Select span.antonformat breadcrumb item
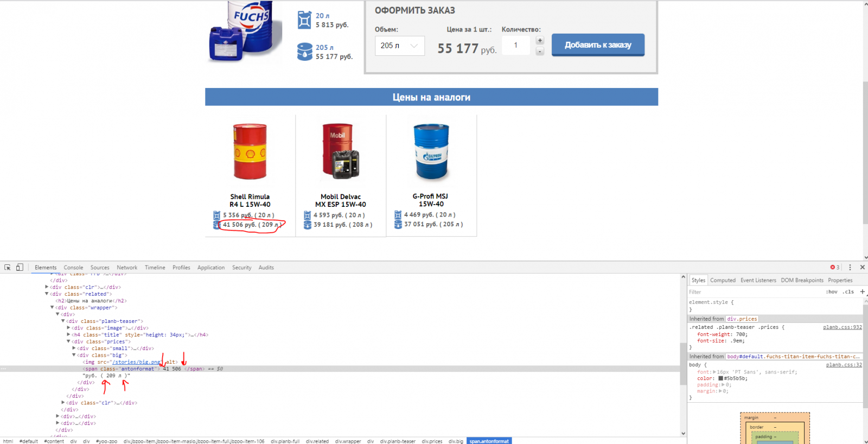Image resolution: width=868 pixels, height=444 pixels. tap(489, 441)
